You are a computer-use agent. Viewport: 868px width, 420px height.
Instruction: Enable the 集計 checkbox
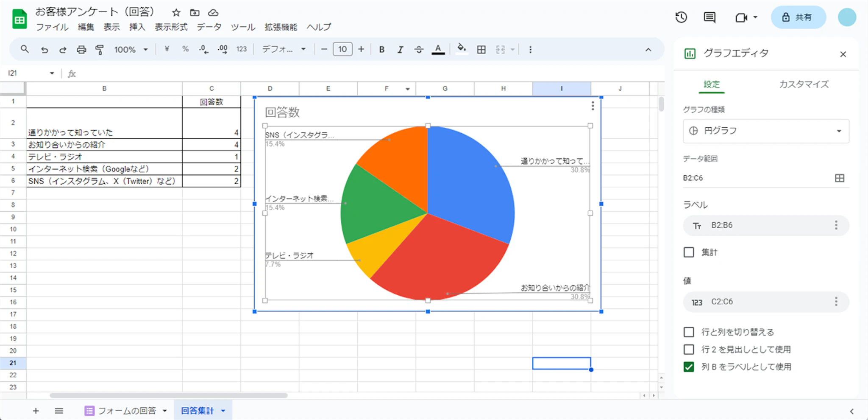point(689,252)
